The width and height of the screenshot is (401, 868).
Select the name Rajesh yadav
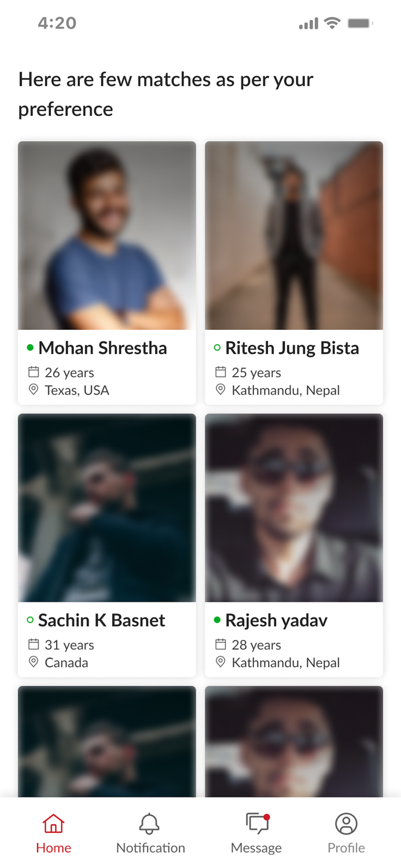click(277, 620)
